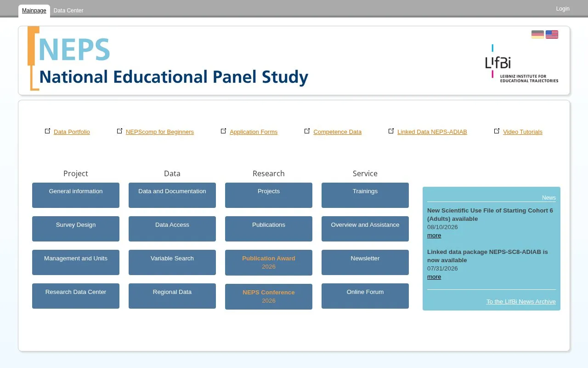Click the Data Access button
Screen dimensions: 588x368
tap(172, 229)
